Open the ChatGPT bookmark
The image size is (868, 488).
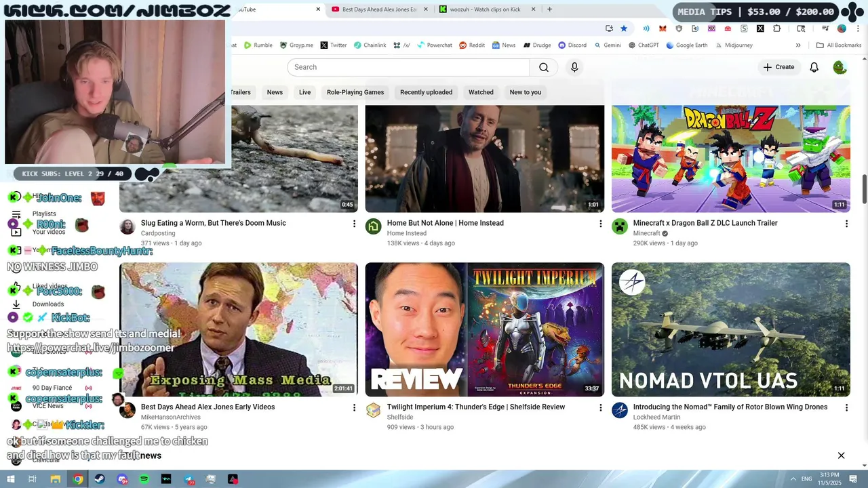pos(644,45)
